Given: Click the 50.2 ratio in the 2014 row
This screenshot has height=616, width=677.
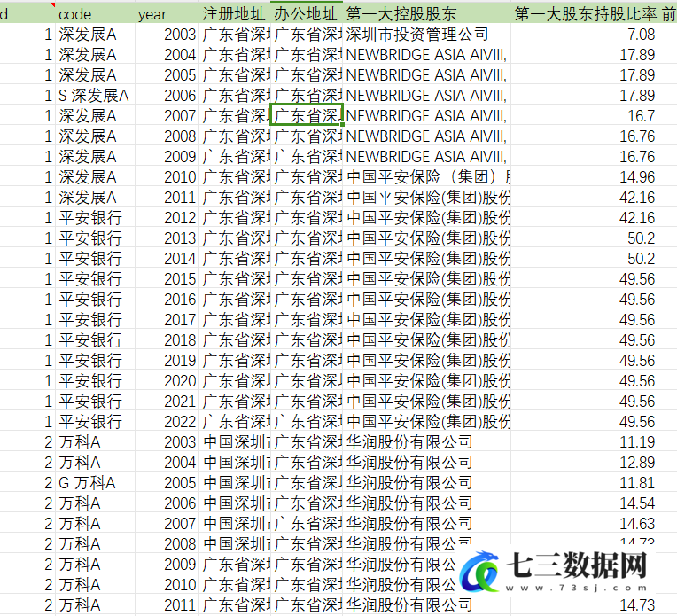Looking at the screenshot, I should click(584, 258).
